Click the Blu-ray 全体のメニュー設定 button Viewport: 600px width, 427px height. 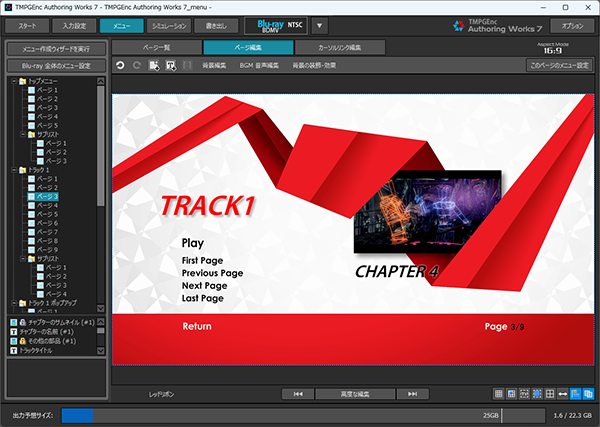[56, 66]
